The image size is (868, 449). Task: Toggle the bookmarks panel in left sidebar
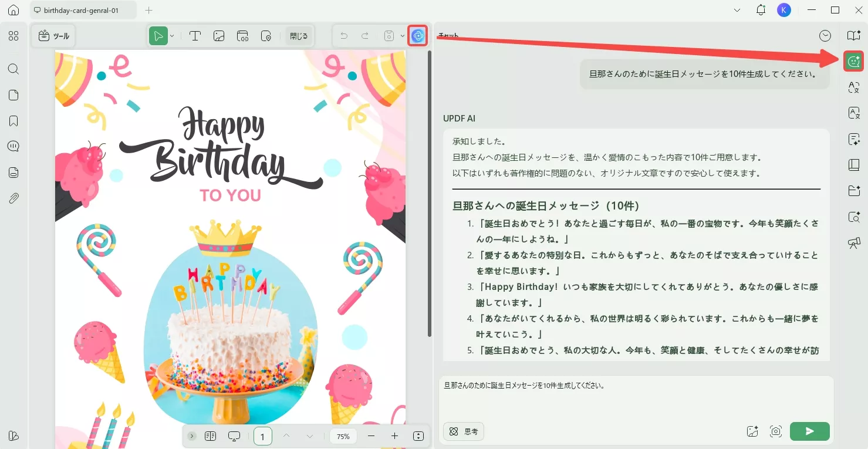tap(13, 121)
